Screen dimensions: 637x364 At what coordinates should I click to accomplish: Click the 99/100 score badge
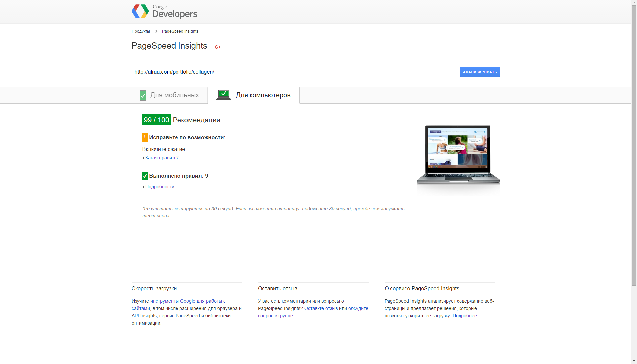tap(156, 120)
